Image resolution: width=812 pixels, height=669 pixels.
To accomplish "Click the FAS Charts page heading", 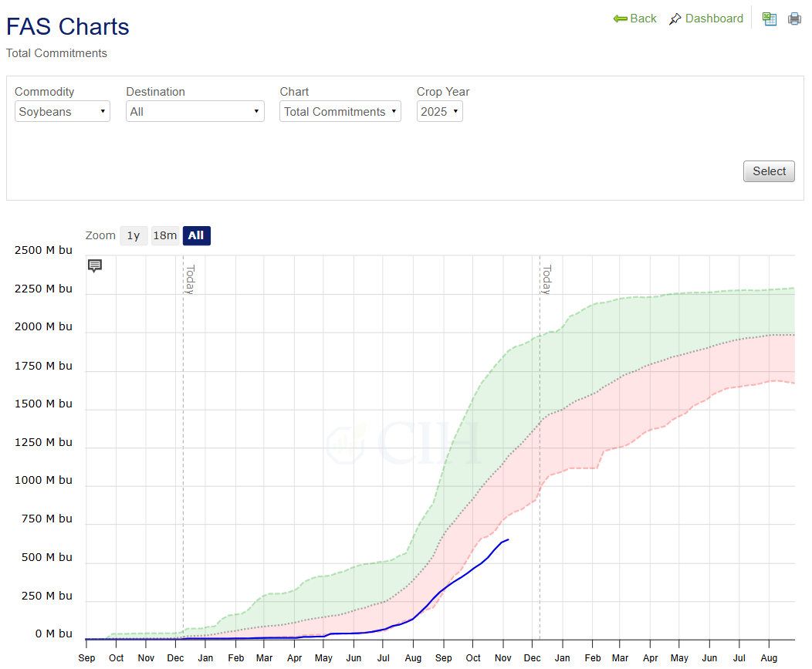I will coord(68,27).
